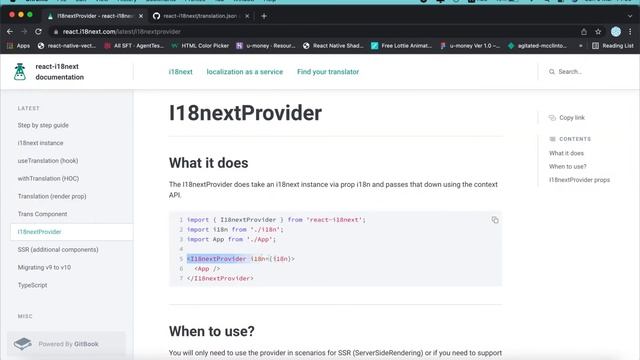Open the Apps bookmark
Screen dimensions: 640x360
click(x=19, y=46)
